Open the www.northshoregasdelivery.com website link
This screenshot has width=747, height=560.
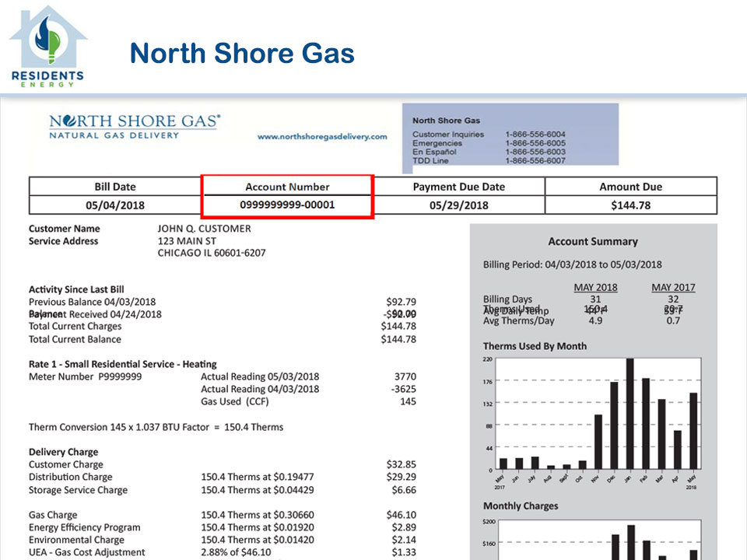tap(321, 137)
